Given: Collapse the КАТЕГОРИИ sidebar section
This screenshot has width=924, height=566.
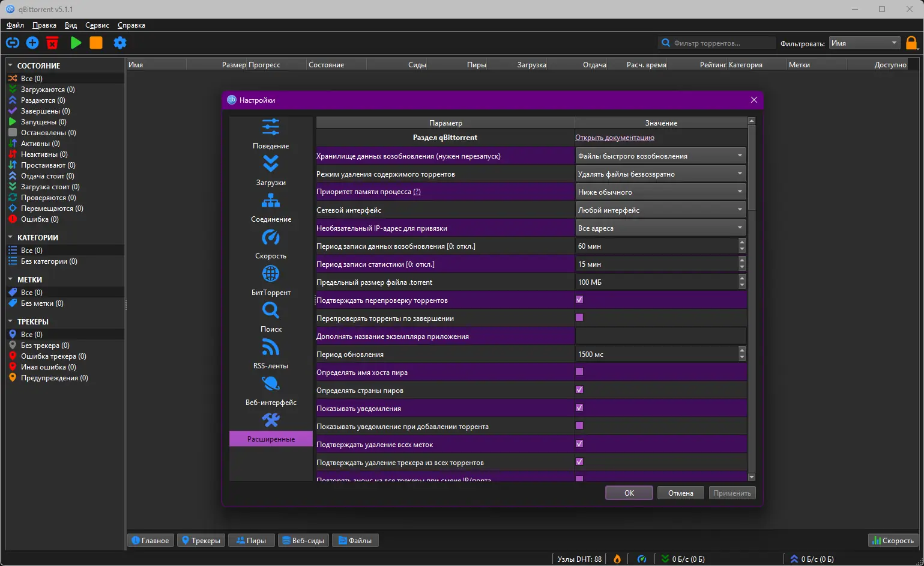Looking at the screenshot, I should point(10,237).
